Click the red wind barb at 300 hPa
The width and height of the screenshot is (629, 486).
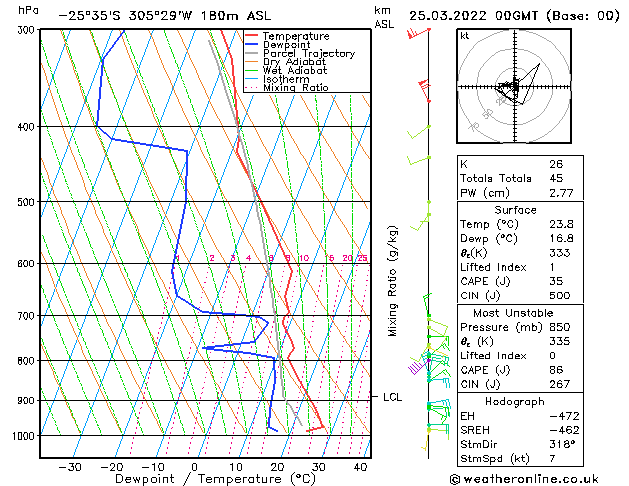click(x=417, y=33)
